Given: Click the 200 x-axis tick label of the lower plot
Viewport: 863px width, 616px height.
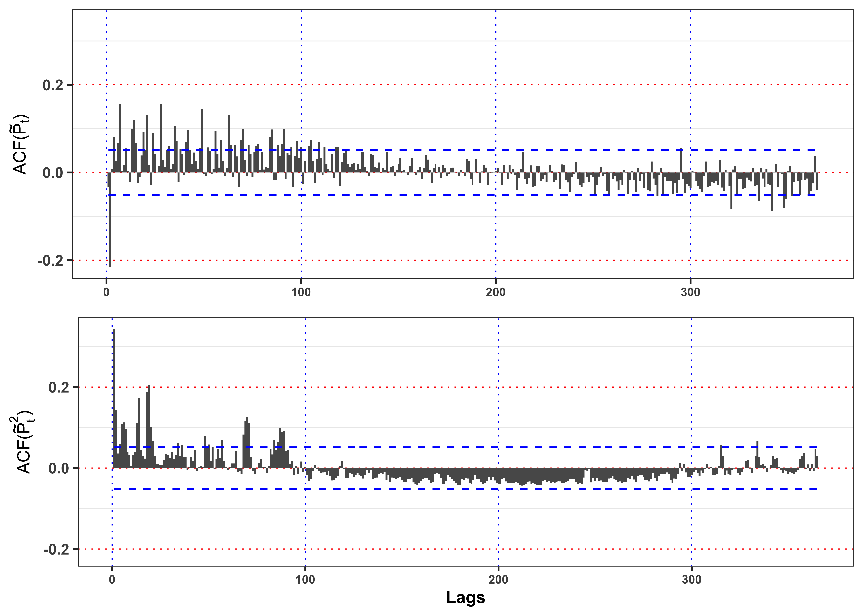Looking at the screenshot, I should pos(498,580).
